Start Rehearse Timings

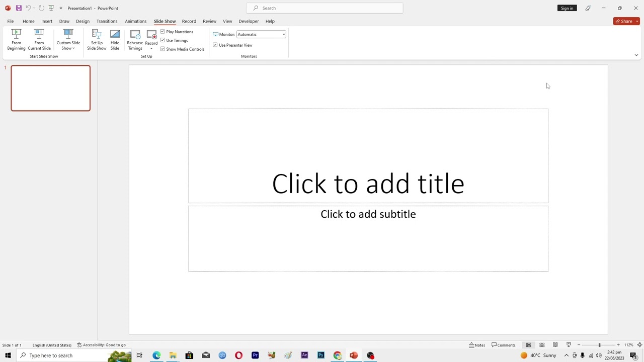[135, 40]
